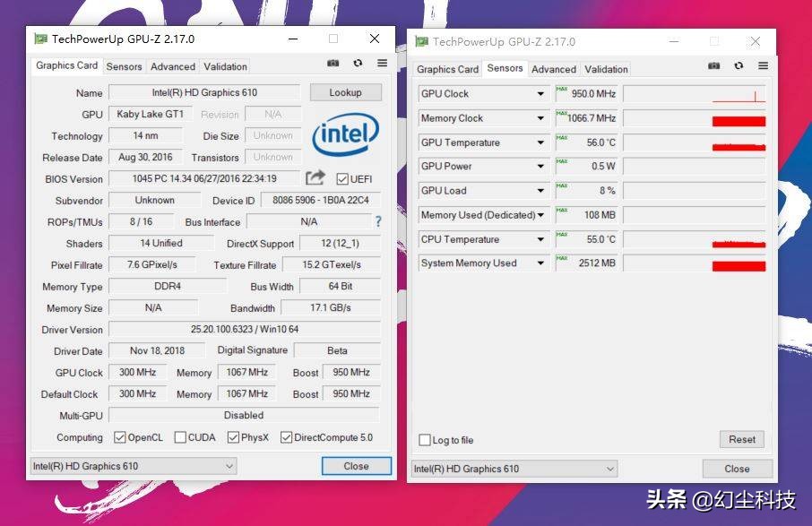
Task: Open hamburger menu in Sensors window
Action: [764, 65]
